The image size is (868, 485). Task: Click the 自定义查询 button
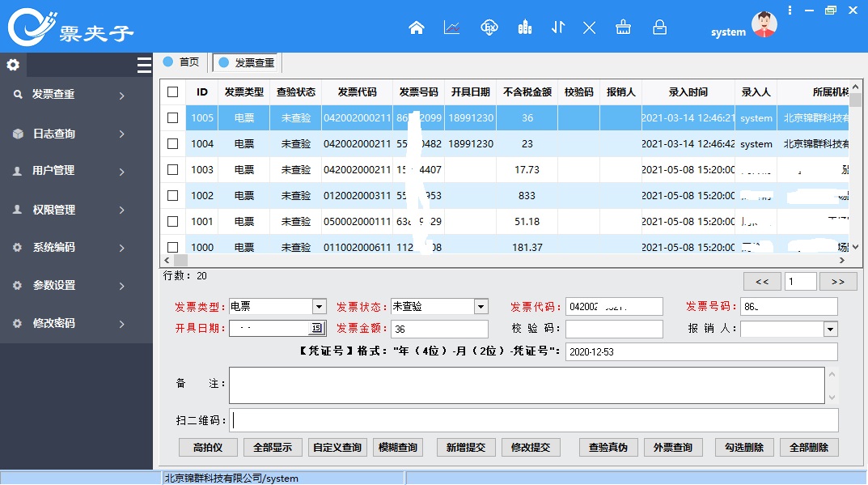(x=337, y=447)
